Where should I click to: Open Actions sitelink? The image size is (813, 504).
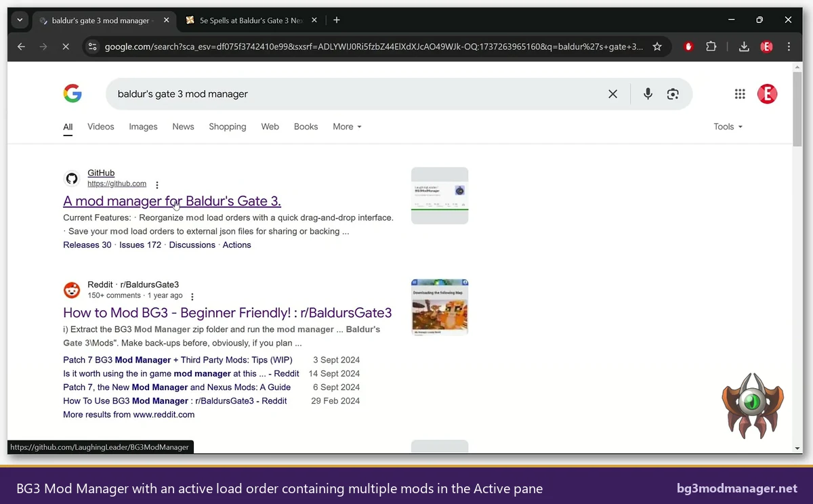click(236, 245)
